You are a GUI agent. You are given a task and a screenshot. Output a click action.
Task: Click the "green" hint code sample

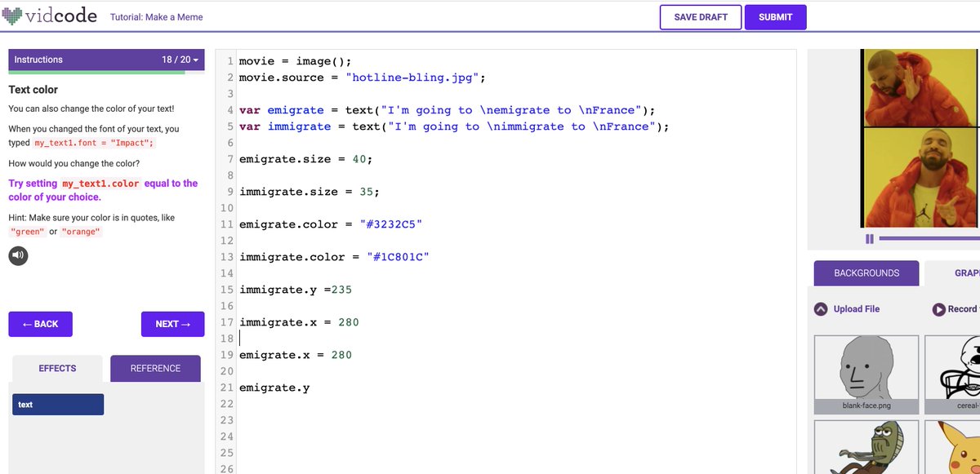tap(27, 232)
